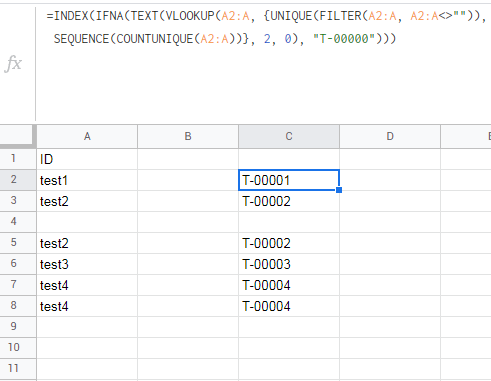Viewport: 491px width, 381px height.
Task: Select empty cell B2
Action: click(x=188, y=180)
